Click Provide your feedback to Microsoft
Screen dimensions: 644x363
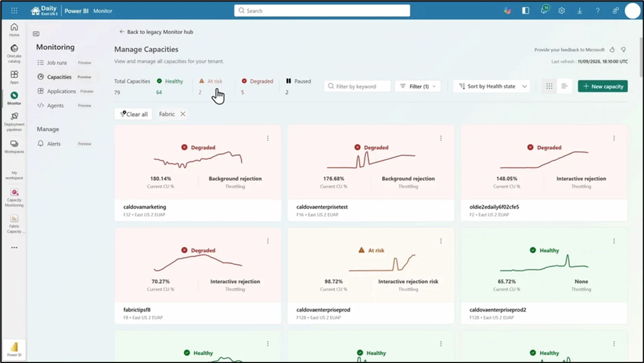pyautogui.click(x=569, y=50)
